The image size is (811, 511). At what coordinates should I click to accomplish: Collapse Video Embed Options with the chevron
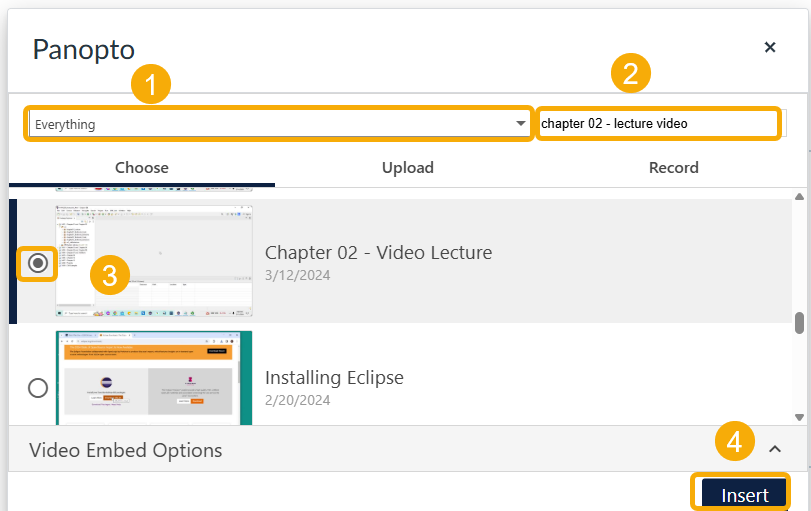[775, 449]
